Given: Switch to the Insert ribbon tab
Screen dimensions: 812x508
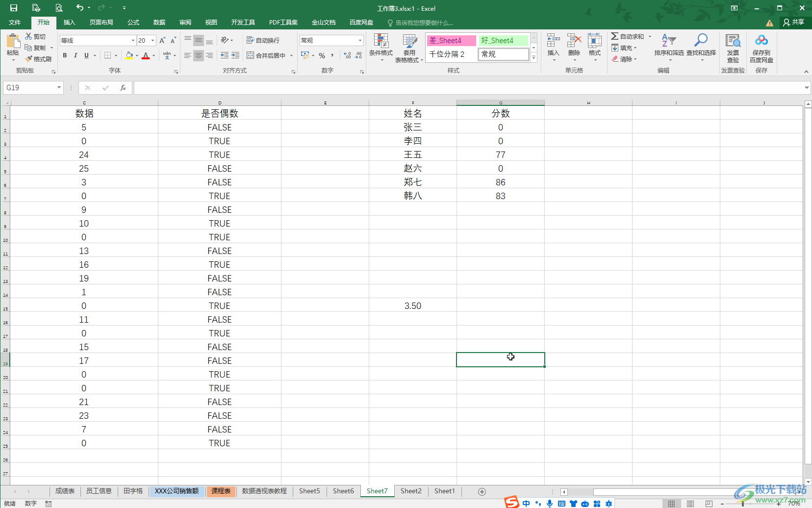Looking at the screenshot, I should [x=70, y=23].
